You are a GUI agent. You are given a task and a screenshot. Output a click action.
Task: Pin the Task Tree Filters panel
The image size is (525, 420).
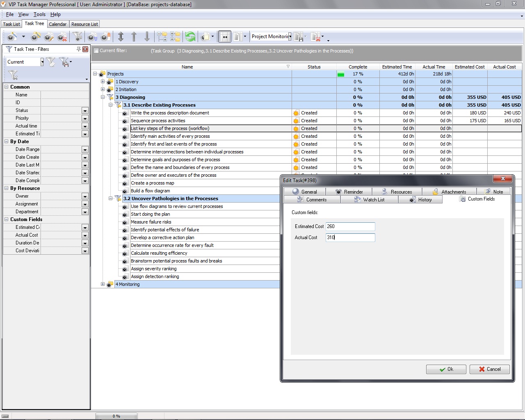[78, 49]
